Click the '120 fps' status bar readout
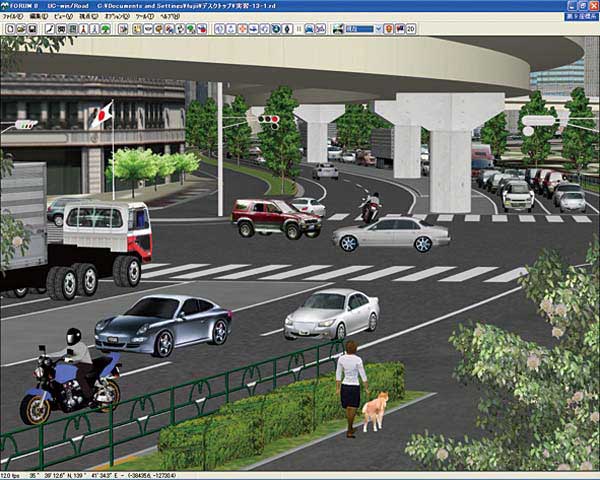Viewport: 600px width, 480px height. pyautogui.click(x=10, y=475)
